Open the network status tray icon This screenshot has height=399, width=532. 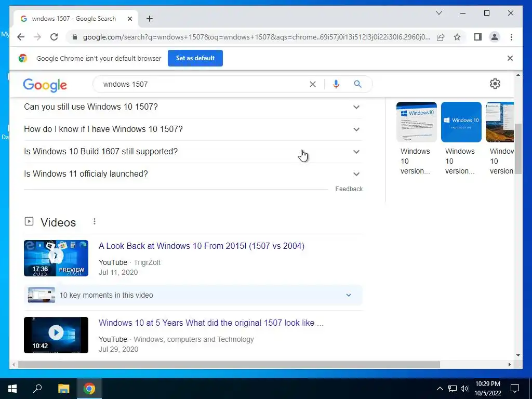pos(453,389)
